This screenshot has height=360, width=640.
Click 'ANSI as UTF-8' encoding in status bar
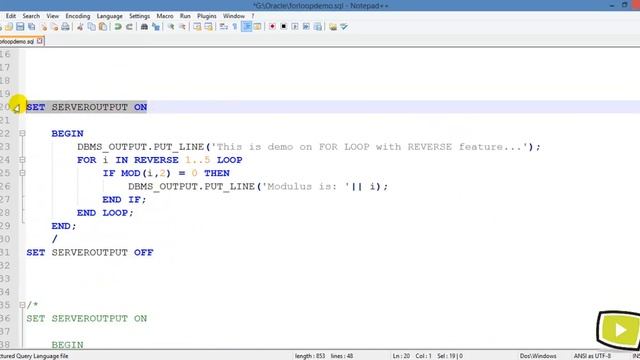click(x=592, y=356)
